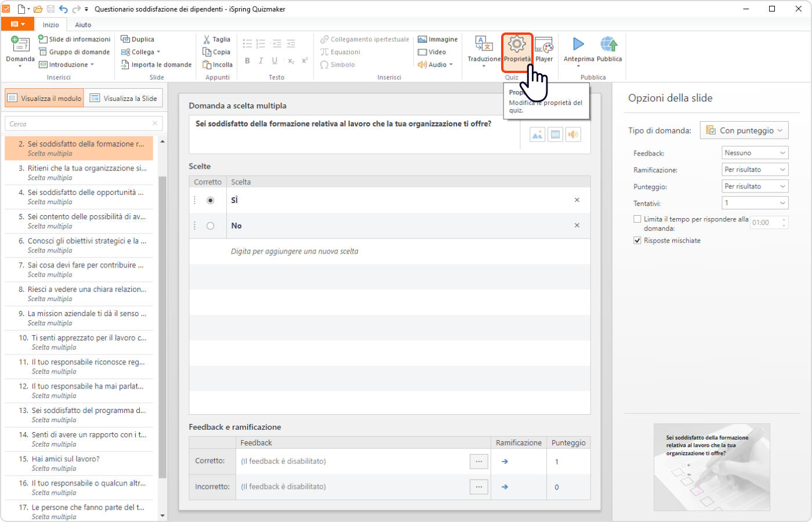Select question 10 Ti senti apprezzato
Viewport: 812px width, 522px height.
pos(79,342)
